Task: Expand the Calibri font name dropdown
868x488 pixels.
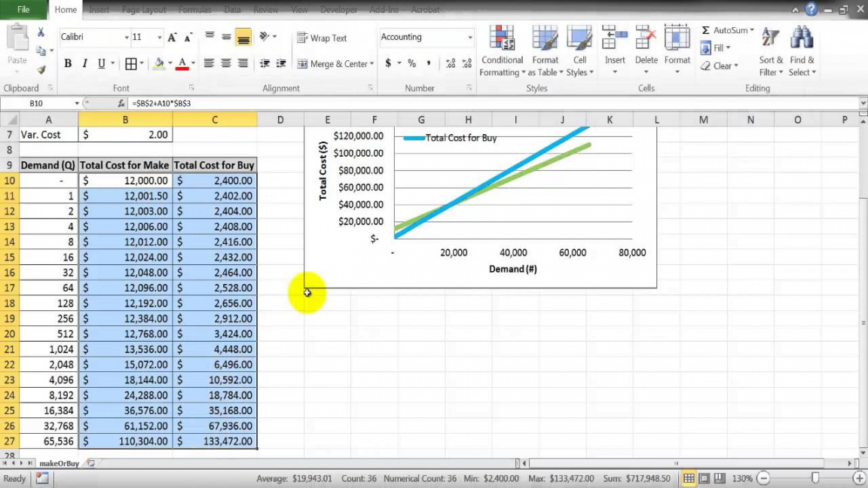Action: click(127, 37)
